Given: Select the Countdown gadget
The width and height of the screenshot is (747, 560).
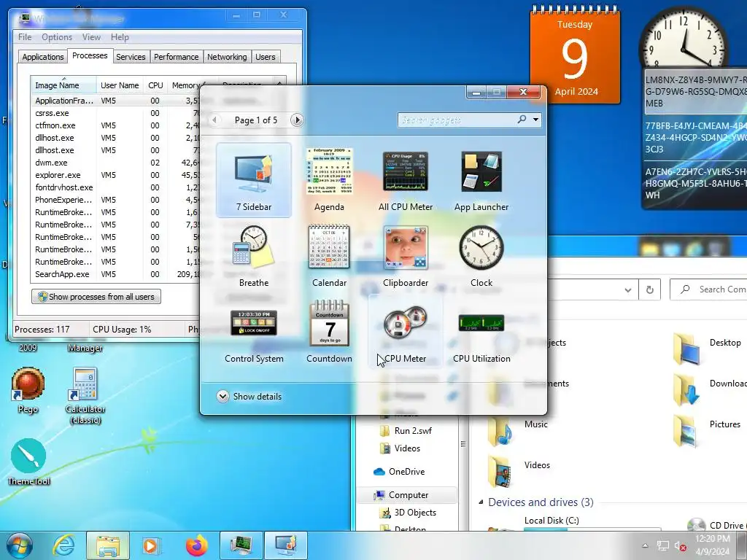Looking at the screenshot, I should (x=329, y=332).
